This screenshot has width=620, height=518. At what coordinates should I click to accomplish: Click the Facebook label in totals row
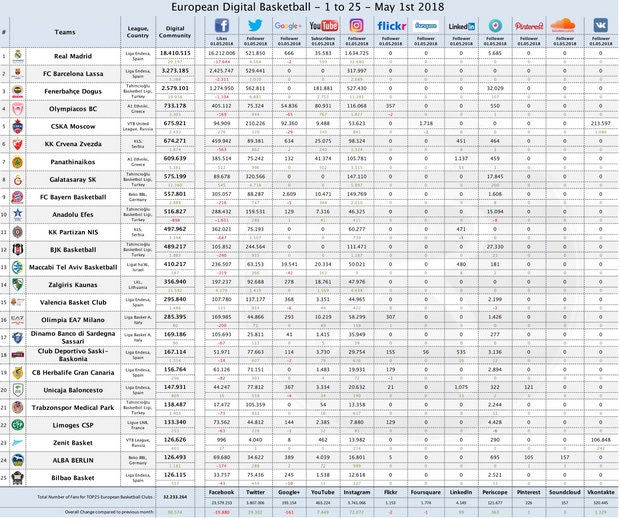(221, 492)
